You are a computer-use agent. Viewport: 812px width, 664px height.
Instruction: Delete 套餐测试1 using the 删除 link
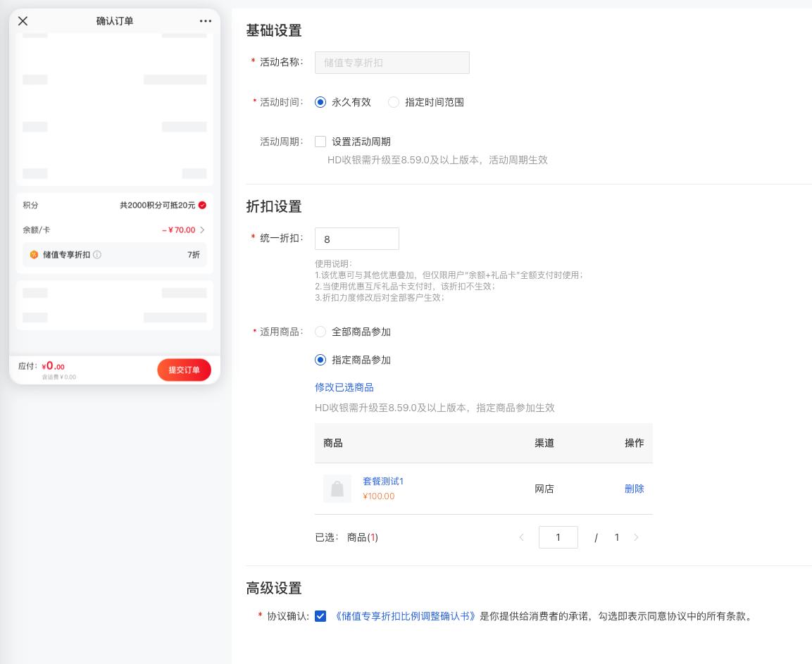point(635,489)
